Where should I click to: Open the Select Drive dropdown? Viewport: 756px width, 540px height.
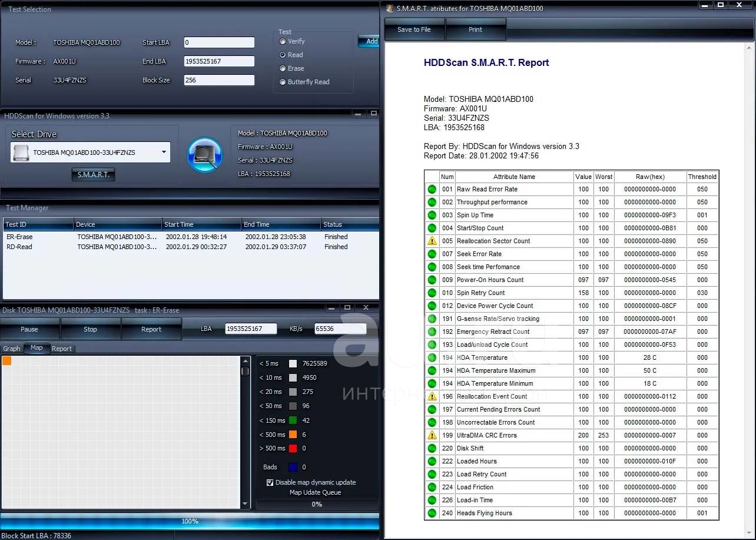click(x=164, y=153)
